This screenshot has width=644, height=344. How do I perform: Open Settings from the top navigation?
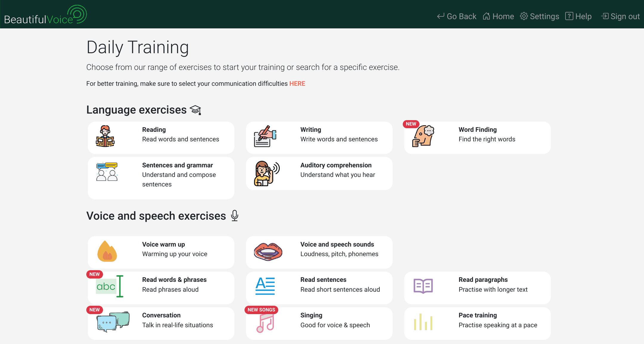[540, 16]
